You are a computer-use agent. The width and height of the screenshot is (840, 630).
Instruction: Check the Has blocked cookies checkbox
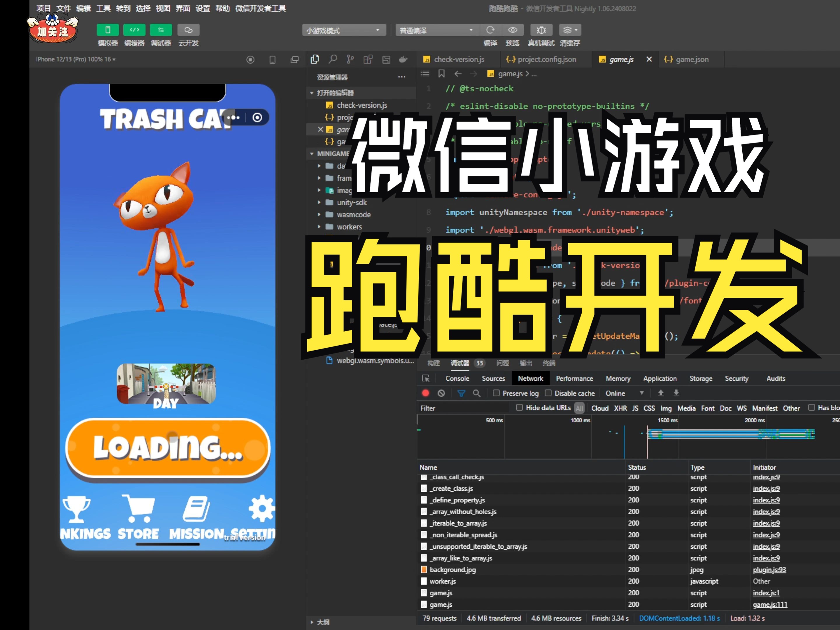(811, 407)
